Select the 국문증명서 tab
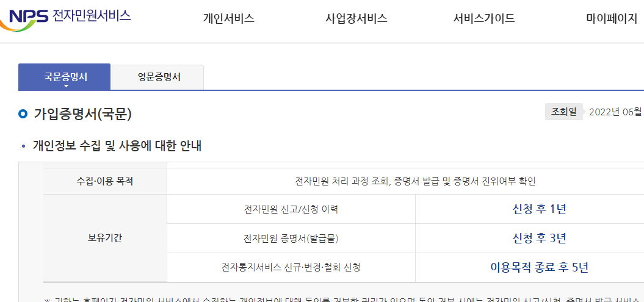This screenshot has width=644, height=302. pos(65,77)
